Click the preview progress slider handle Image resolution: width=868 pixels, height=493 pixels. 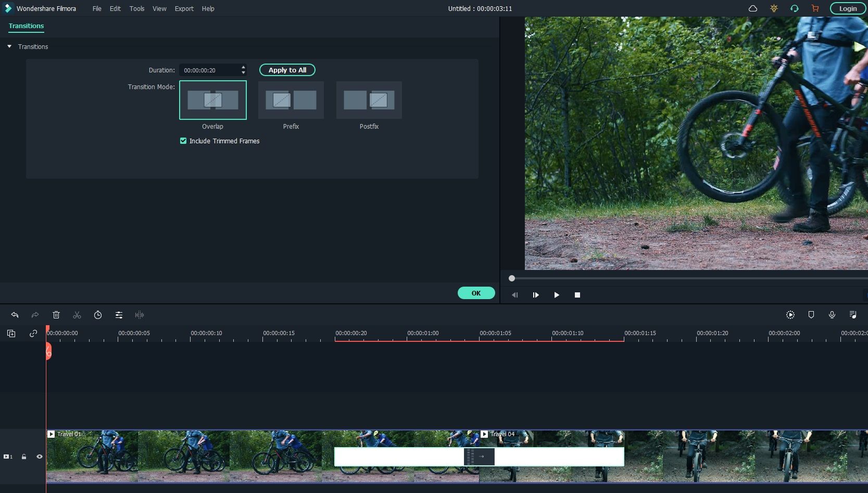(512, 278)
